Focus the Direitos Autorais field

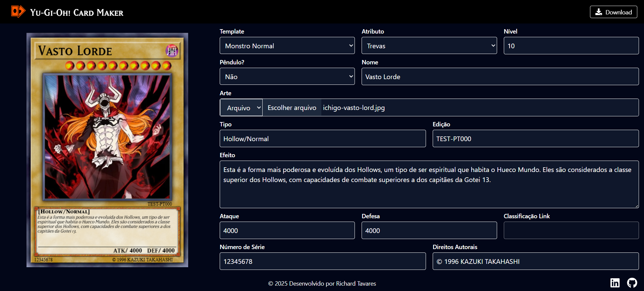tap(536, 261)
